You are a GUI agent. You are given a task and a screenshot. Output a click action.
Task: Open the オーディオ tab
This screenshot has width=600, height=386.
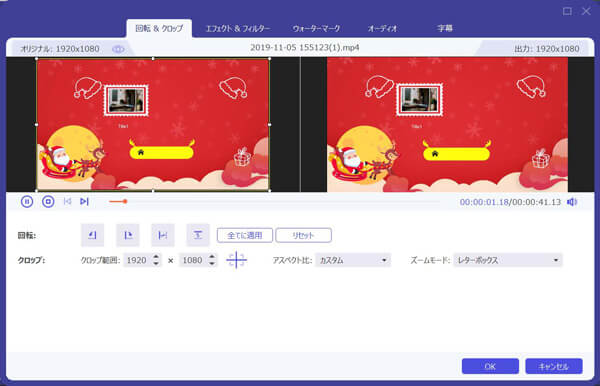click(382, 29)
